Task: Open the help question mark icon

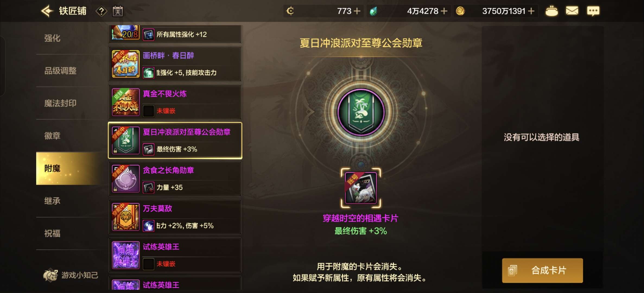Action: click(x=101, y=11)
